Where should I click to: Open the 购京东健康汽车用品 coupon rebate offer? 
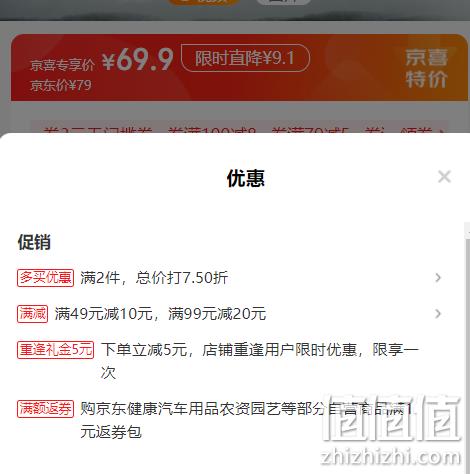(246, 420)
